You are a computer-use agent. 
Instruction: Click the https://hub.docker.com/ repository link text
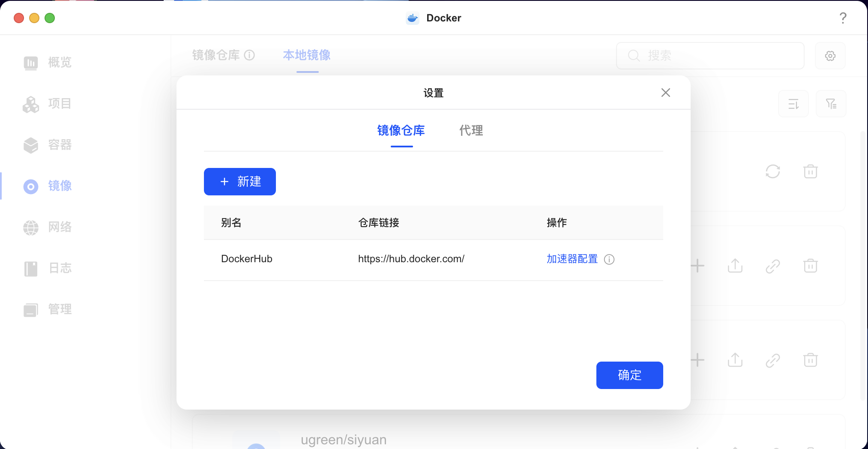[411, 259]
